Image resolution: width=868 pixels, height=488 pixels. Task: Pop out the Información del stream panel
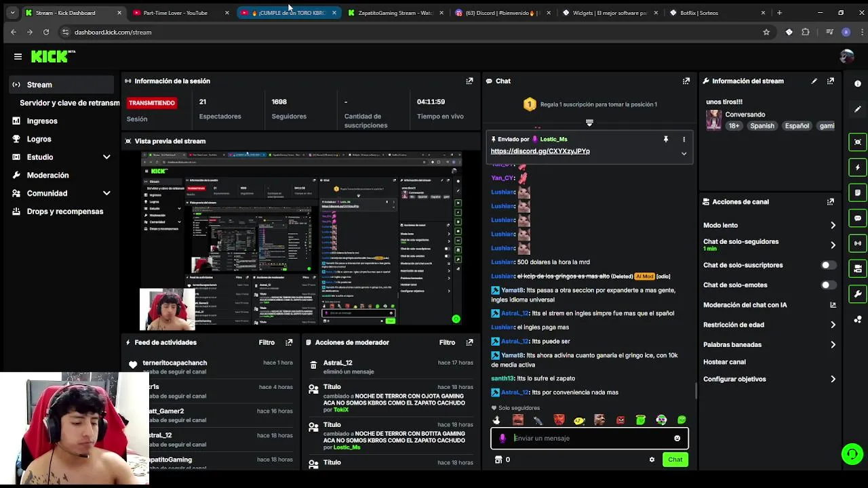(831, 81)
